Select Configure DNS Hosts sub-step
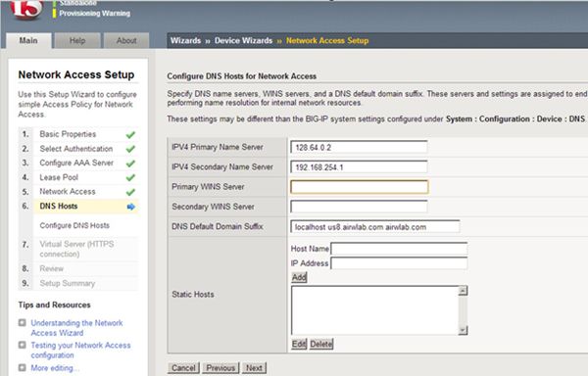The height and width of the screenshot is (376, 588). pyautogui.click(x=74, y=225)
